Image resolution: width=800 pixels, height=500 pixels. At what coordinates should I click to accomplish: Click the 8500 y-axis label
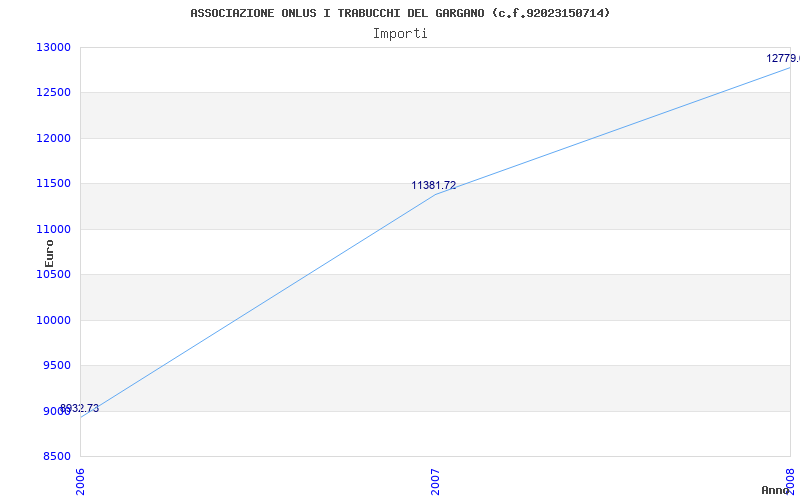[x=56, y=457]
